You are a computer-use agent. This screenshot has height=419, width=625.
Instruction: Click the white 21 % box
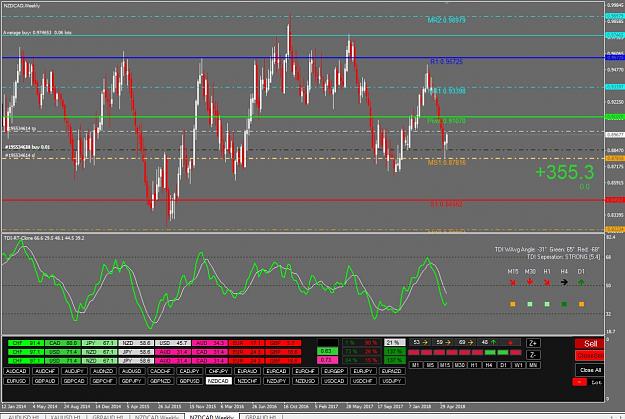pos(394,342)
